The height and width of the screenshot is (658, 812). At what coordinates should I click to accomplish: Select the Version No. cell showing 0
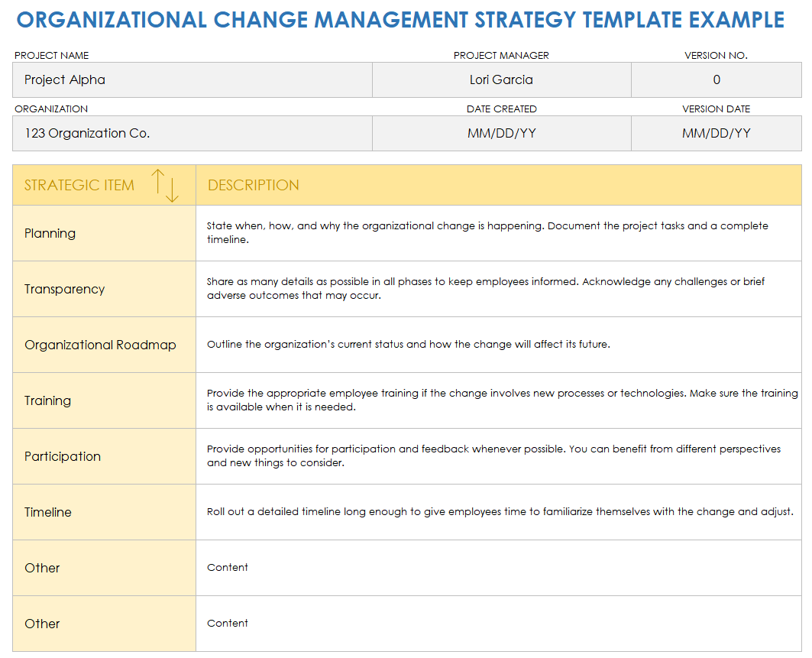pos(716,80)
